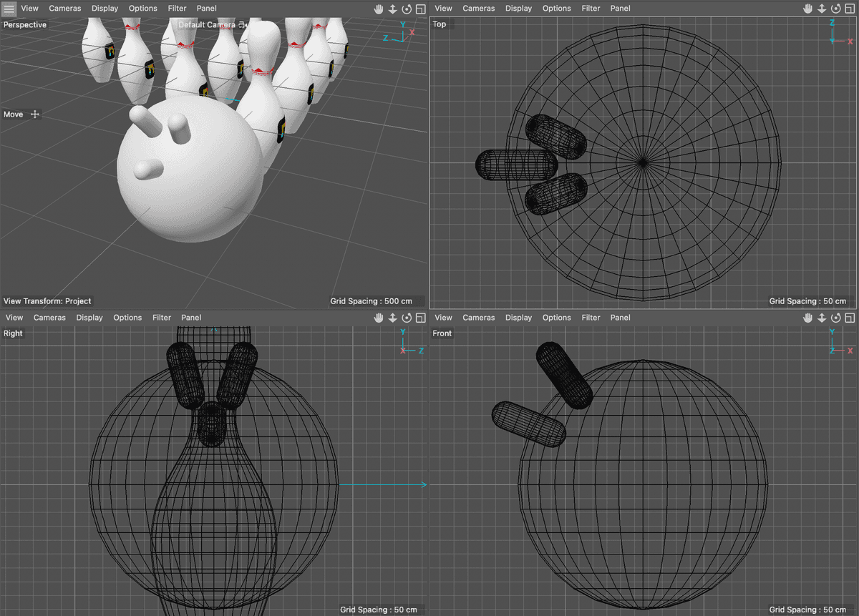Image resolution: width=859 pixels, height=616 pixels.
Task: Click the rotate camera icon in Perspective viewport
Action: pos(407,9)
